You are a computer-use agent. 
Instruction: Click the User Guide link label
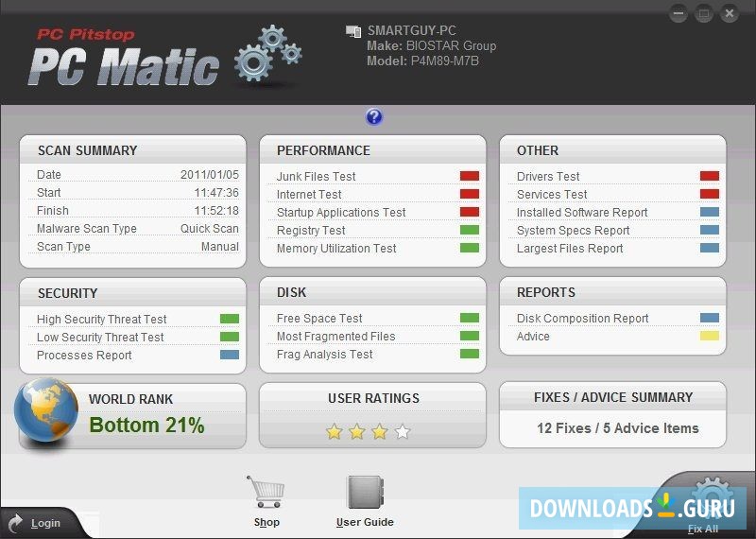(x=365, y=522)
